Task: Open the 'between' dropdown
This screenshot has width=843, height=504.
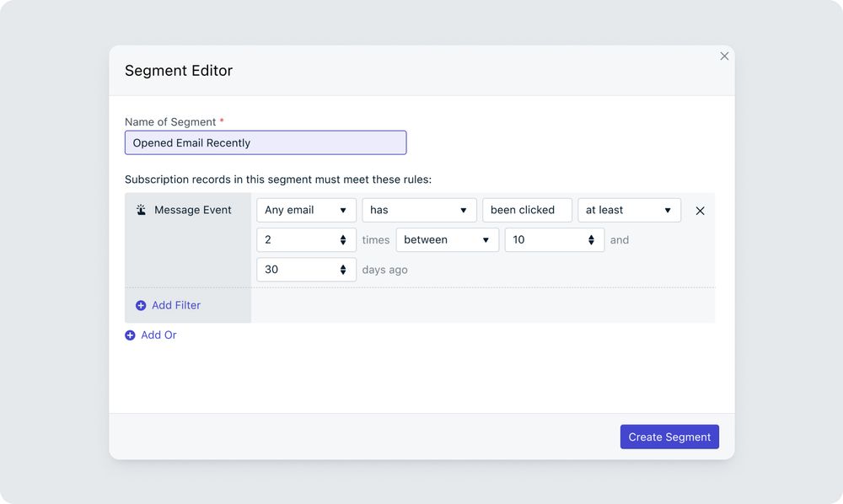Action: click(x=447, y=239)
